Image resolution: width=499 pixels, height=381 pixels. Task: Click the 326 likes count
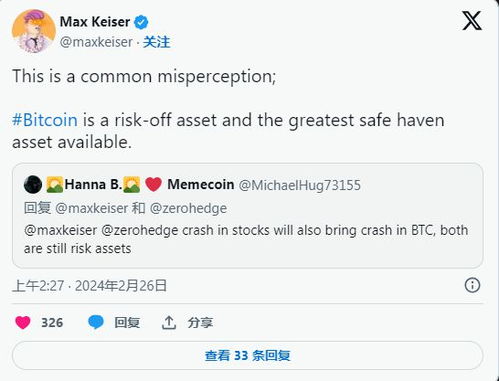52,323
